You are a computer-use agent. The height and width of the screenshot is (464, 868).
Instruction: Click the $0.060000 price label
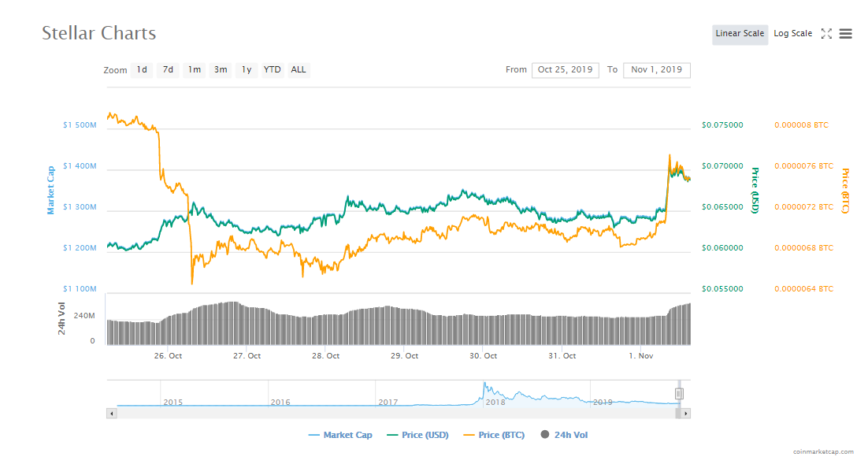point(722,248)
